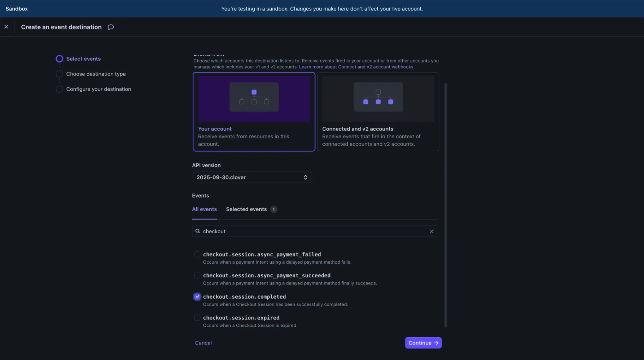Screen dimensions: 644x360
Task: Click the feedback speech bubble icon
Action: point(111,27)
